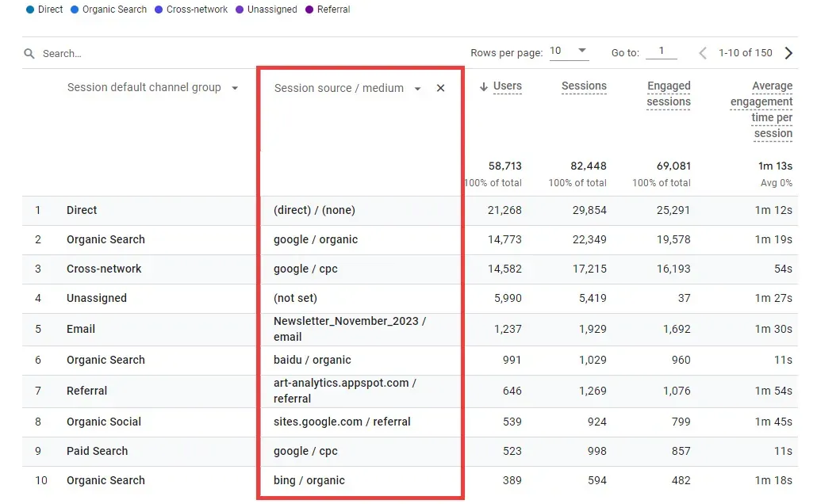Click the Paid Search row label
Image resolution: width=817 pixels, height=504 pixels.
(x=97, y=451)
